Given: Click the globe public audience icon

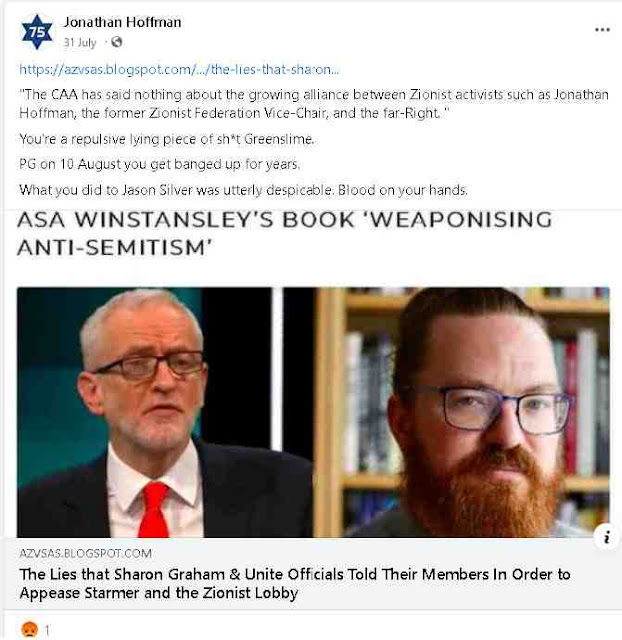Looking at the screenshot, I should [117, 42].
